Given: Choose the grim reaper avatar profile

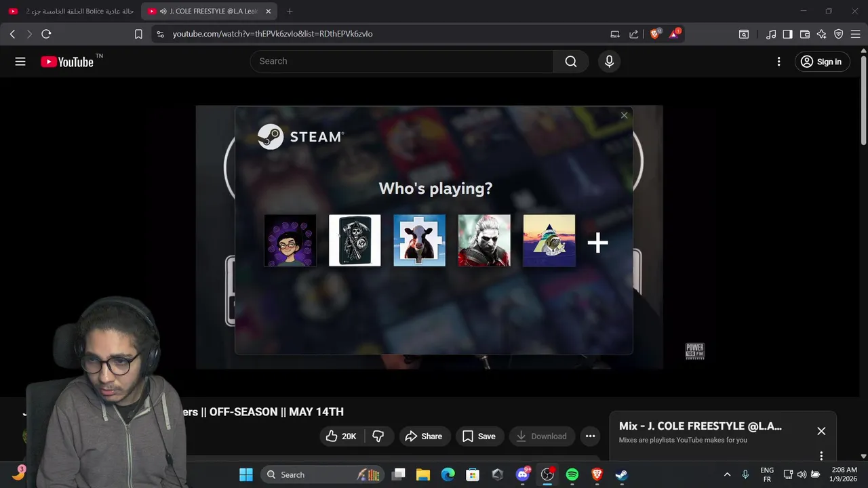Looking at the screenshot, I should click(355, 241).
